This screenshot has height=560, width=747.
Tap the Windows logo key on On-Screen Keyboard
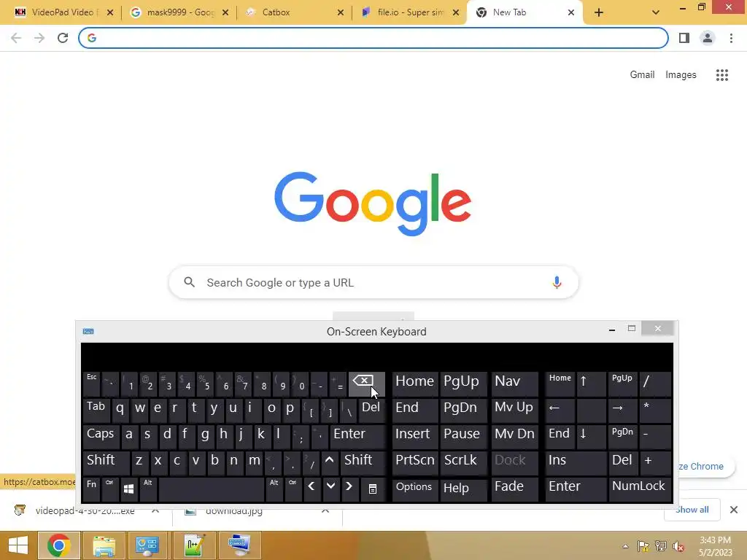point(128,489)
